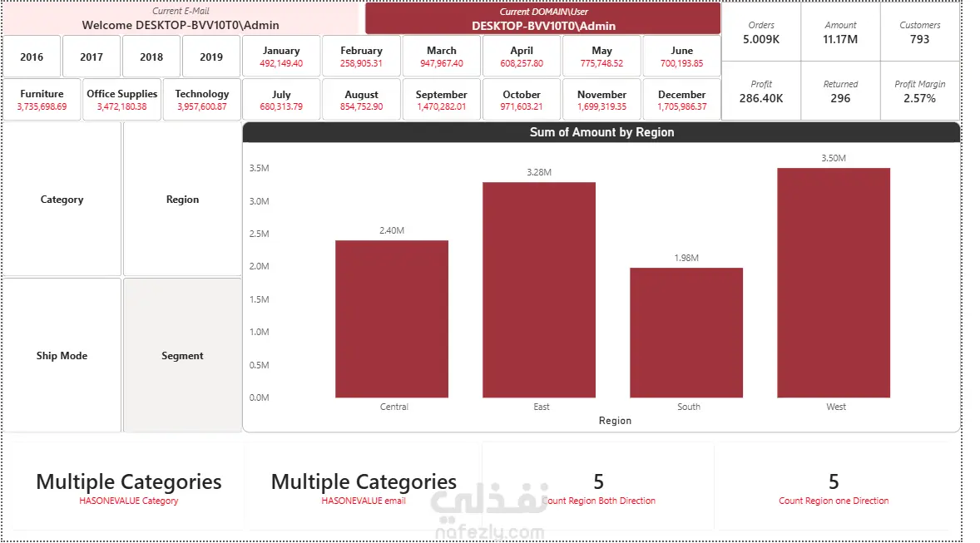Click the Current E-Mail welcome card
This screenshot has width=980, height=543.
tap(181, 19)
